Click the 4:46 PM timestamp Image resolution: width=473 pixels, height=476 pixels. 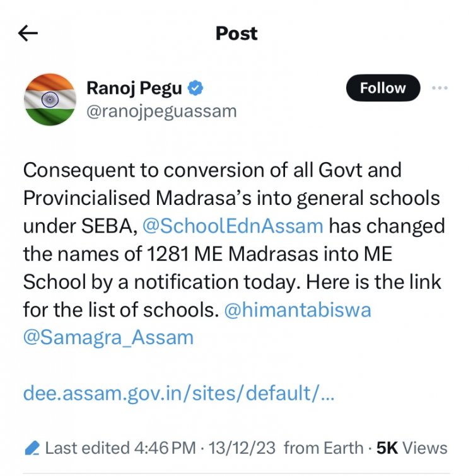(163, 448)
